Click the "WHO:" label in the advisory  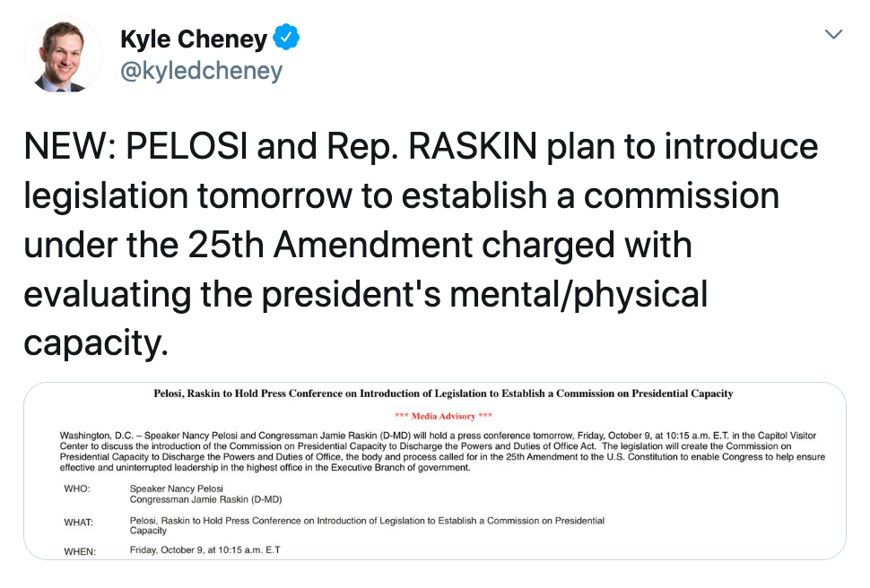(78, 489)
